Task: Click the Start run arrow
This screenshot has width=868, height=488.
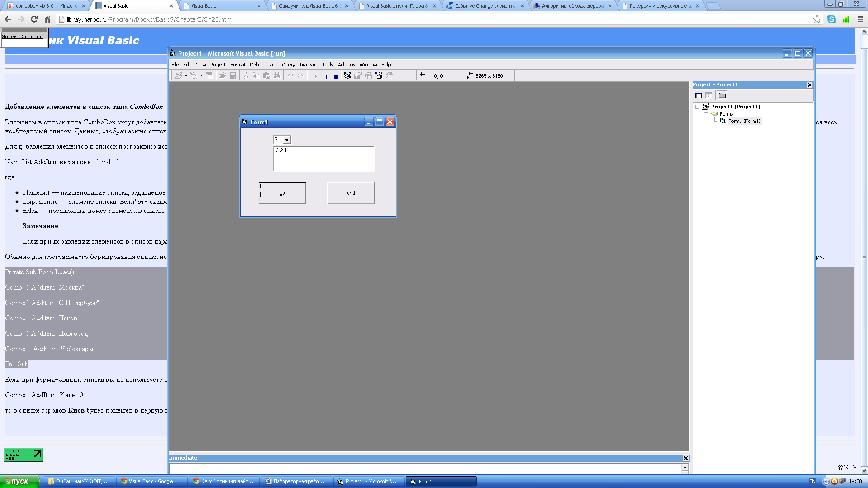Action: click(316, 76)
